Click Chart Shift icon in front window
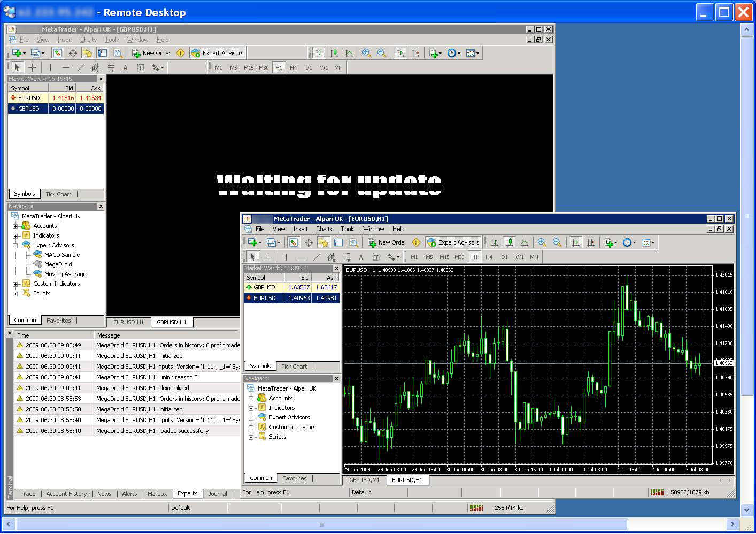The height and width of the screenshot is (534, 756). click(x=591, y=242)
